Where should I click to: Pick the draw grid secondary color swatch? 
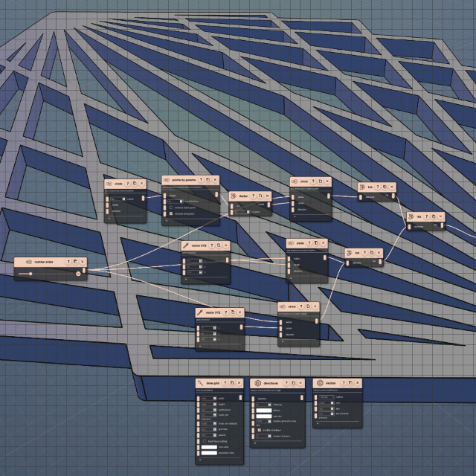[209, 453]
